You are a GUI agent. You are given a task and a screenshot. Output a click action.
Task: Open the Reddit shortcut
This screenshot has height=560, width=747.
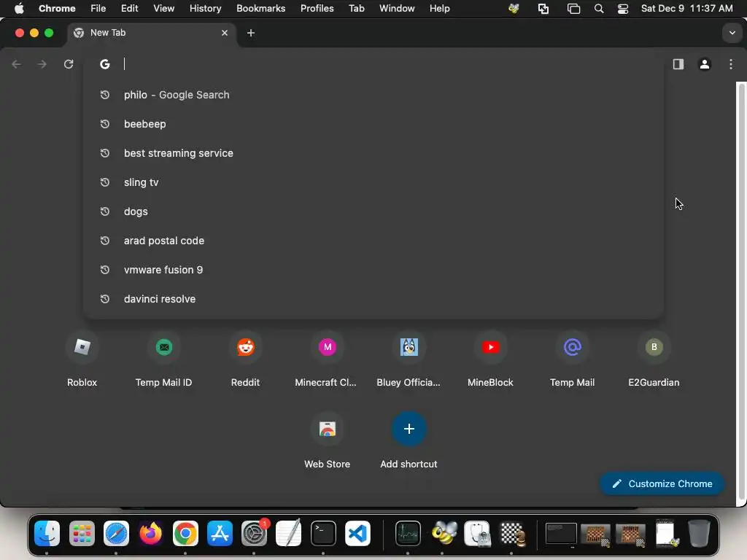pos(245,360)
